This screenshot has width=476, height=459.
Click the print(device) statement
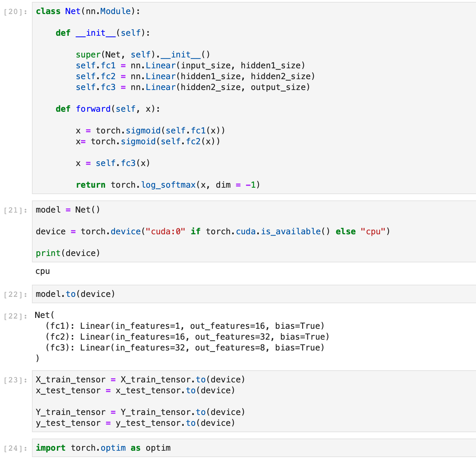68,253
